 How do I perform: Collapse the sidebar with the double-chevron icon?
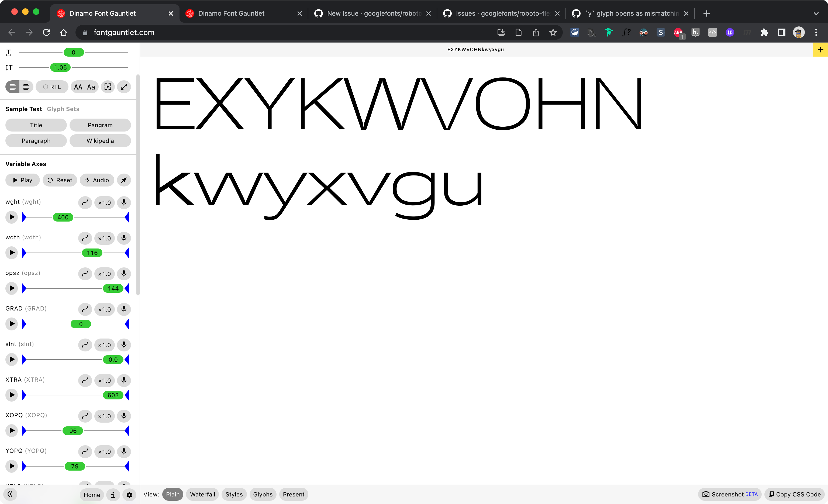(10, 494)
